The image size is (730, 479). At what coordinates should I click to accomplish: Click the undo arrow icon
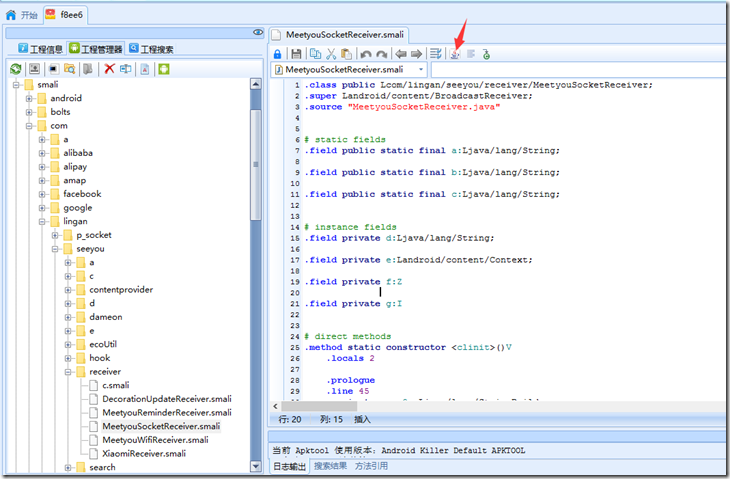[x=365, y=54]
